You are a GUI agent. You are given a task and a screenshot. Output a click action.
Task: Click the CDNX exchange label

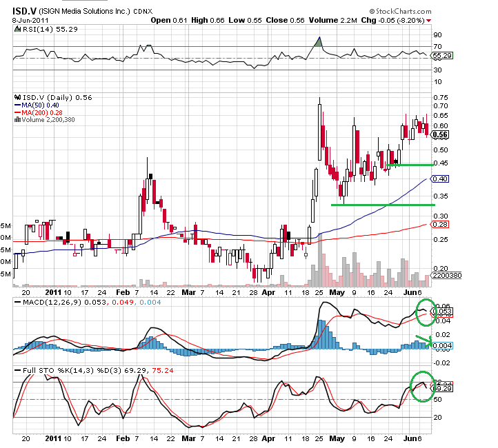click(x=143, y=12)
